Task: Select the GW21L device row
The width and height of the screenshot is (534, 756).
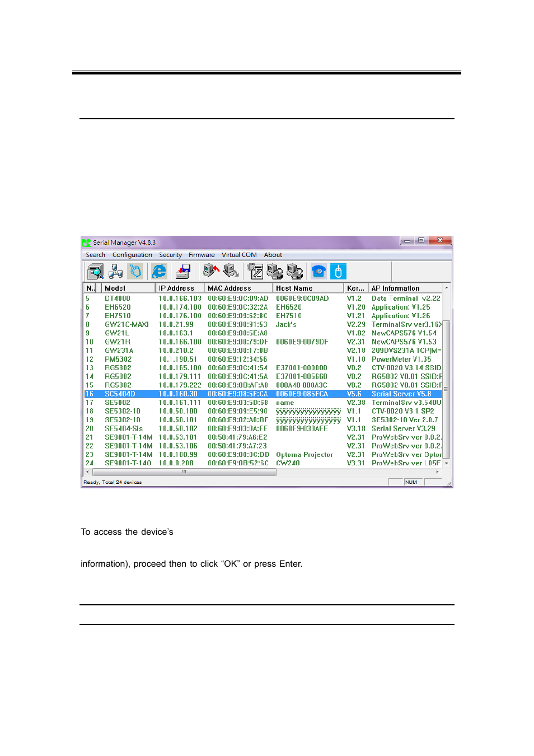Action: [x=263, y=333]
